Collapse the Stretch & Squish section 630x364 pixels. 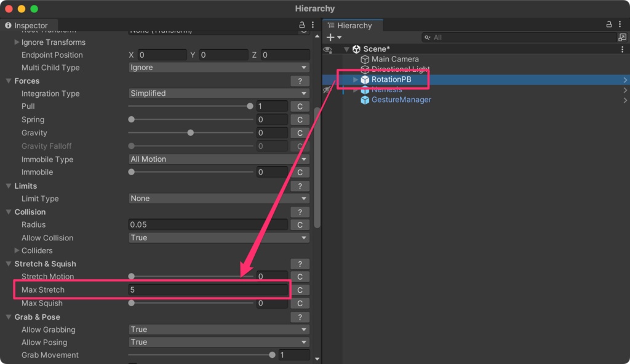point(9,264)
